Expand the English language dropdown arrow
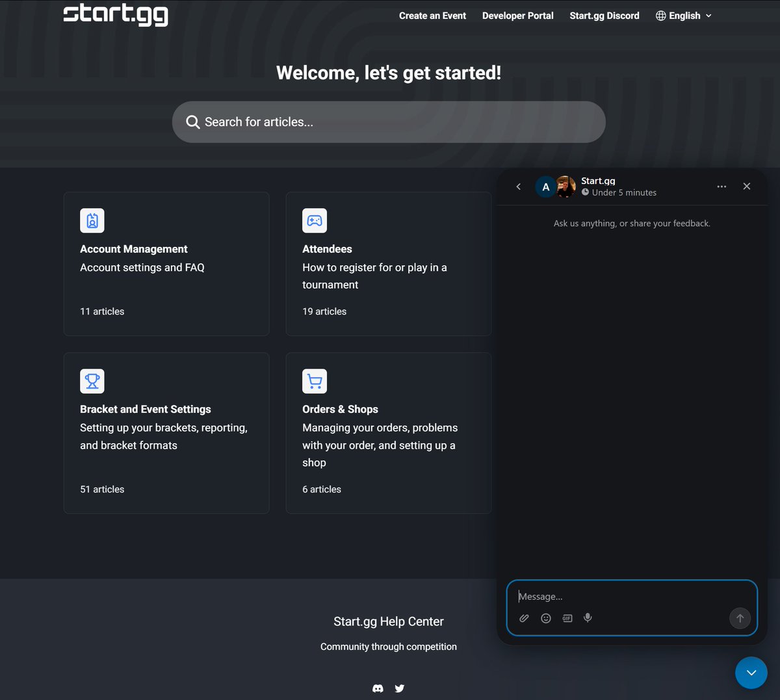780x700 pixels. (x=708, y=16)
